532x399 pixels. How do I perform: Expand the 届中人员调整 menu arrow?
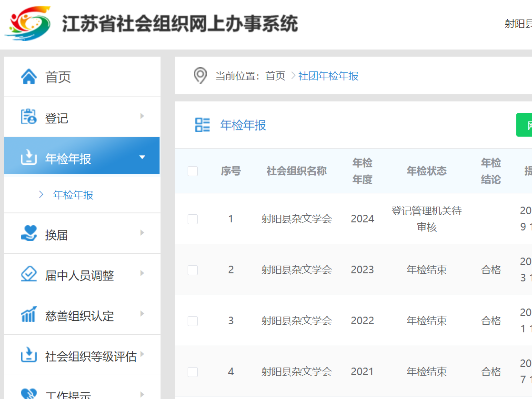tap(142, 273)
